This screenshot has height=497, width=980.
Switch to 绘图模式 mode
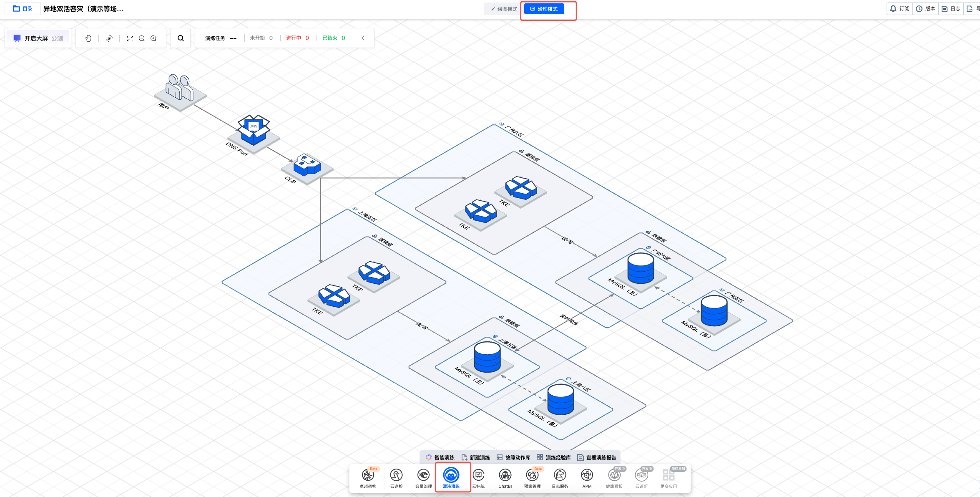(x=504, y=9)
